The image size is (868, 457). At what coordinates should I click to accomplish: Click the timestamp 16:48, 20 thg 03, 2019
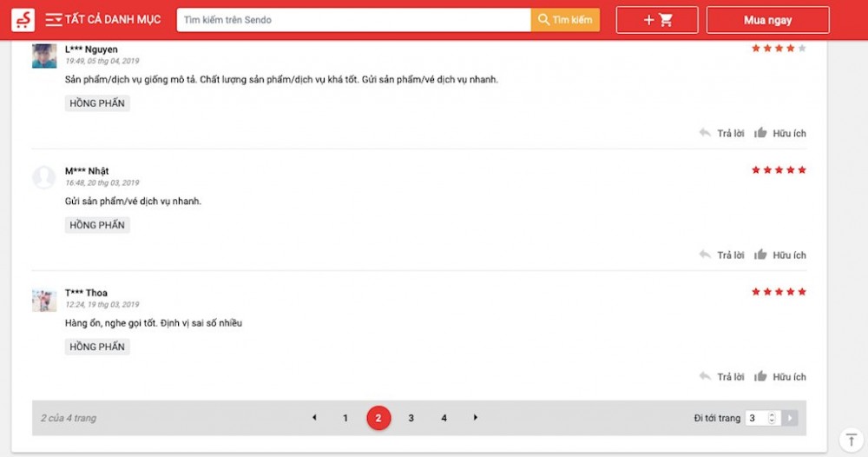point(102,182)
